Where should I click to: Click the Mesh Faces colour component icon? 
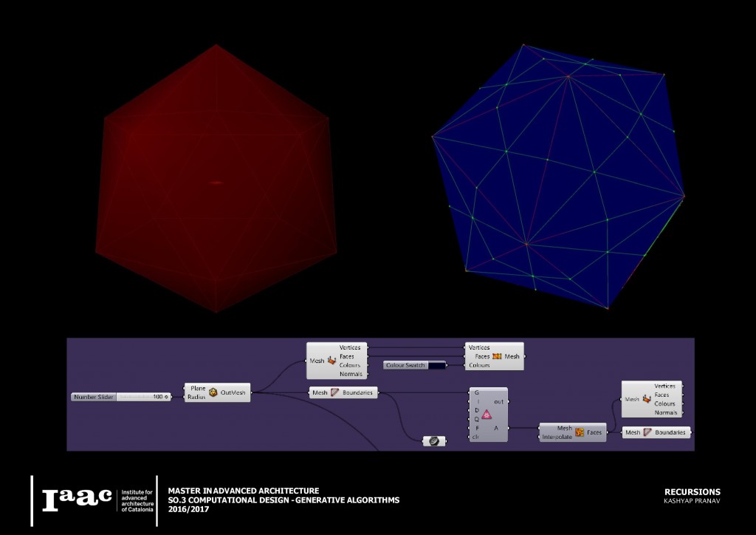point(580,432)
